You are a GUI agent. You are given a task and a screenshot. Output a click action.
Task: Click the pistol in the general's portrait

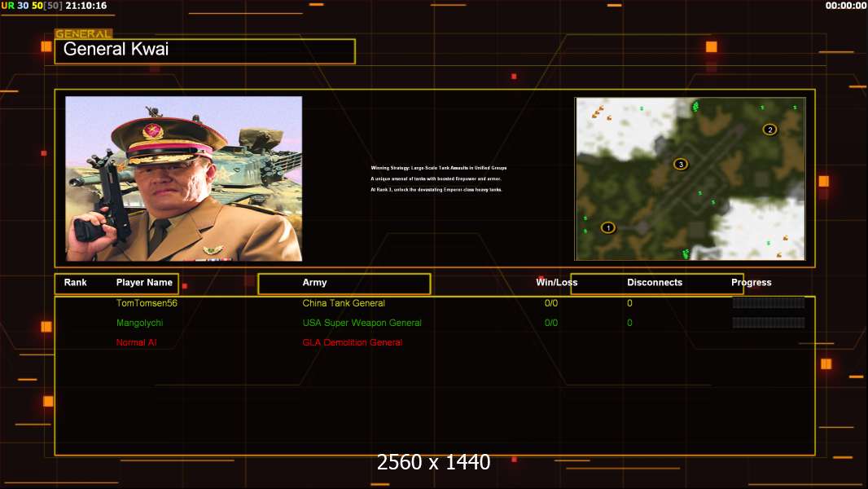click(104, 203)
